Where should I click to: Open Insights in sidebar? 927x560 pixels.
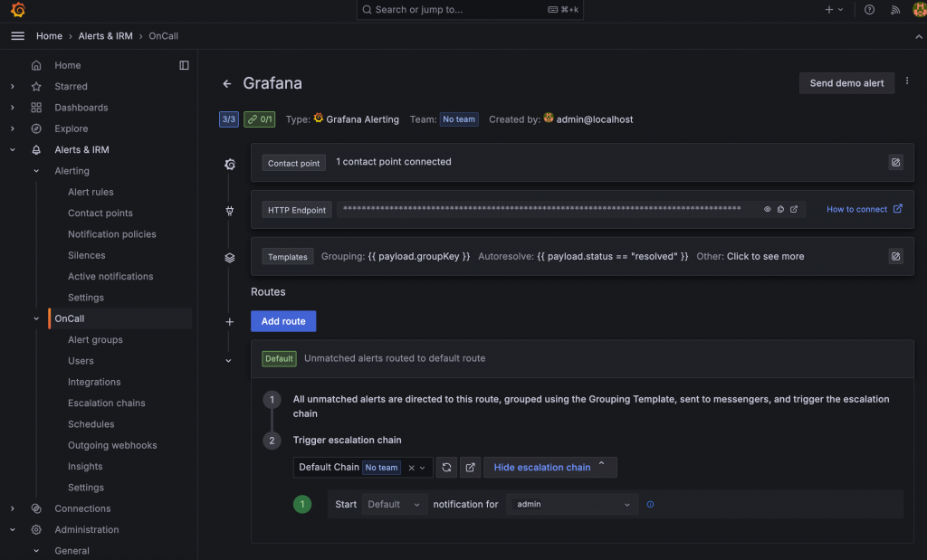pyautogui.click(x=85, y=467)
